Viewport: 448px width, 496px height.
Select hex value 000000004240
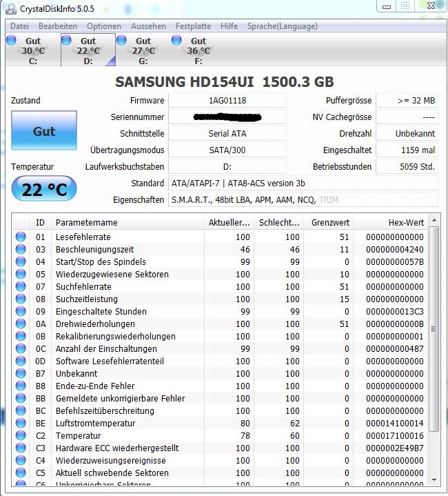tap(395, 249)
